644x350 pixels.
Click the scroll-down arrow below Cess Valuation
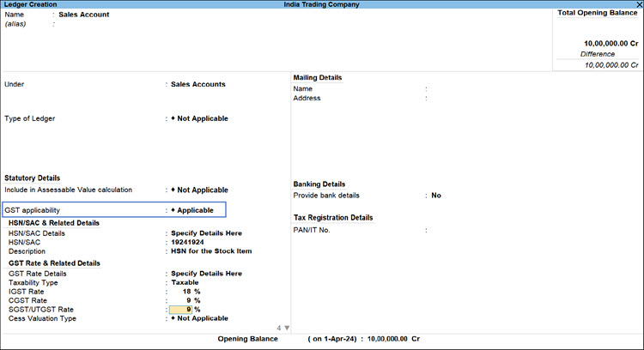(x=287, y=328)
